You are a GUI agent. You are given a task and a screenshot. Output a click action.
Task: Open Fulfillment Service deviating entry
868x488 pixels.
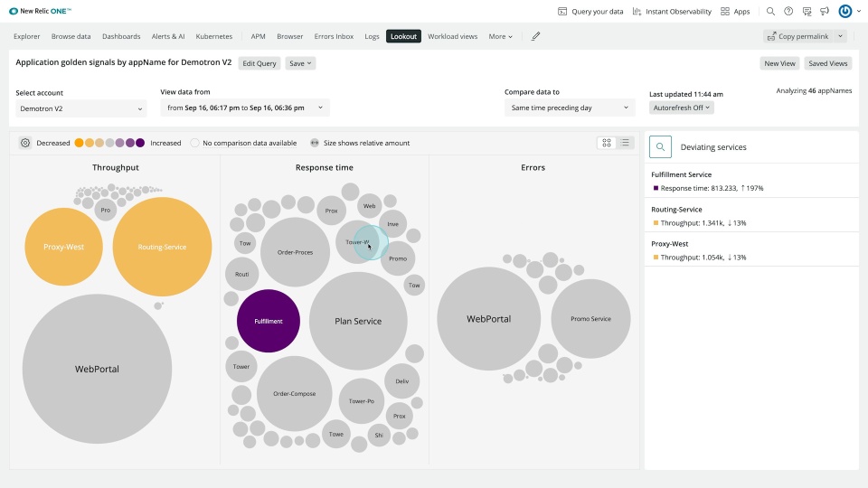tap(751, 181)
